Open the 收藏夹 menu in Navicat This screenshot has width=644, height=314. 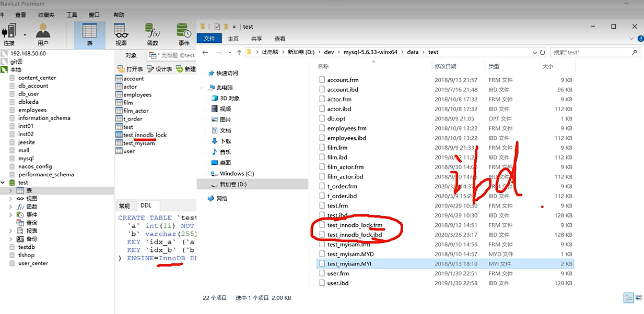point(46,15)
